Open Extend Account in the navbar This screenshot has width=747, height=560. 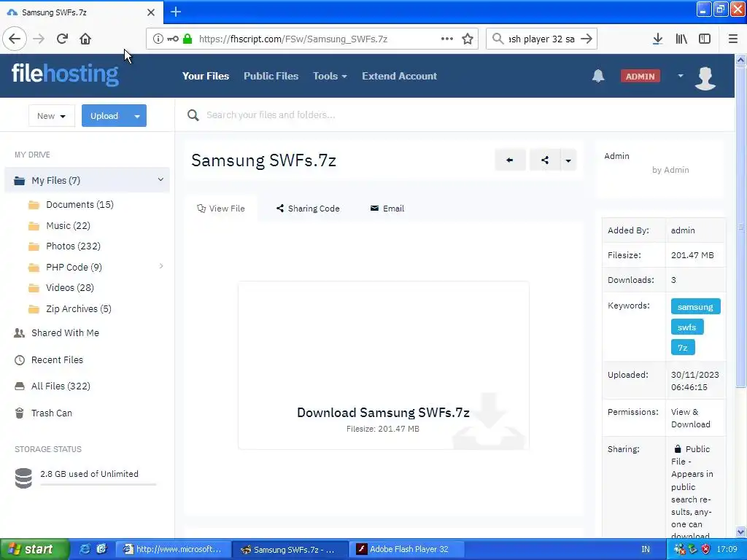[399, 76]
